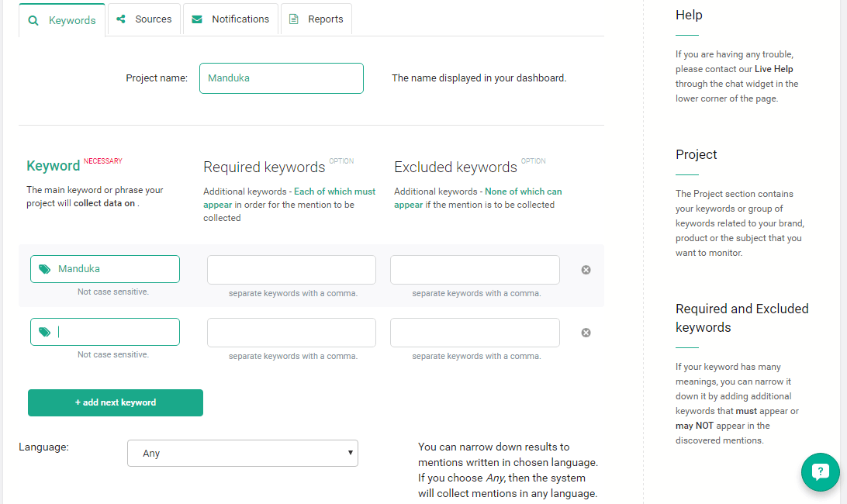Click the magnifier icon on Keywords tab
Screen dimensions: 847x504
33,20
